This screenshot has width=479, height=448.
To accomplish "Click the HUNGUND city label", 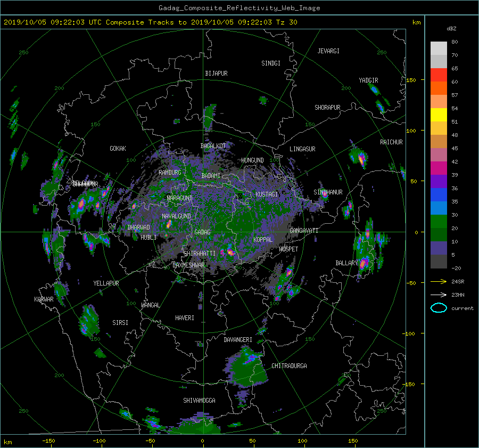I will [x=252, y=160].
